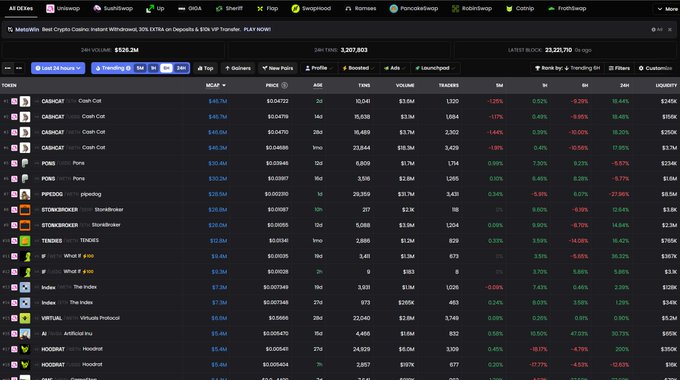Image resolution: width=680 pixels, height=380 pixels.
Task: Click the Gainers button
Action: click(x=238, y=68)
